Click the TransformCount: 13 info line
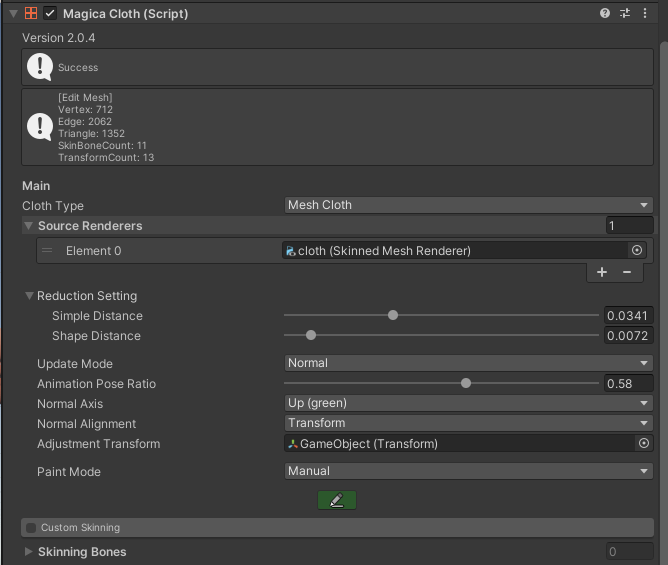This screenshot has height=565, width=668. pyautogui.click(x=106, y=157)
